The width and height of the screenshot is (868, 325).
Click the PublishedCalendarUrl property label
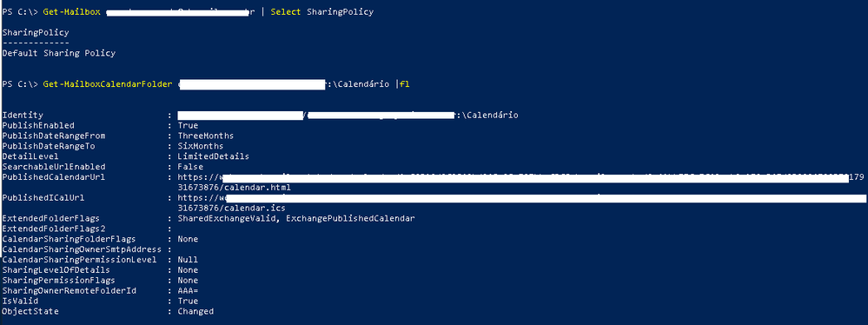[x=54, y=177]
